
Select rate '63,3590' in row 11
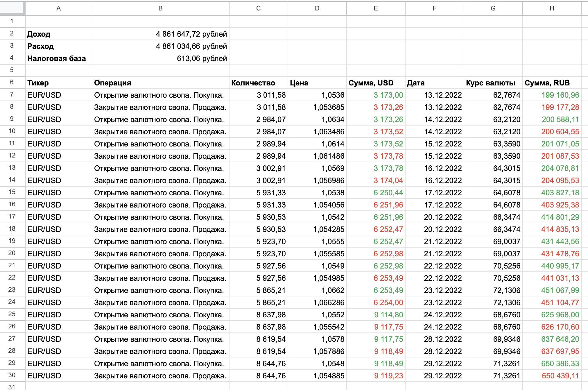tap(493, 144)
